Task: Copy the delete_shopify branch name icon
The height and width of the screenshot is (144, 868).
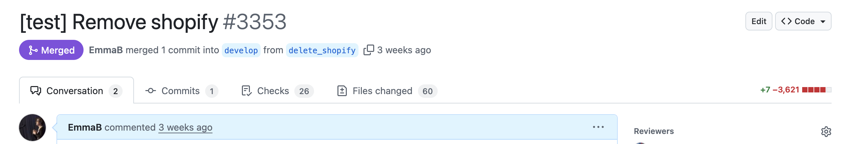Action: (x=369, y=50)
